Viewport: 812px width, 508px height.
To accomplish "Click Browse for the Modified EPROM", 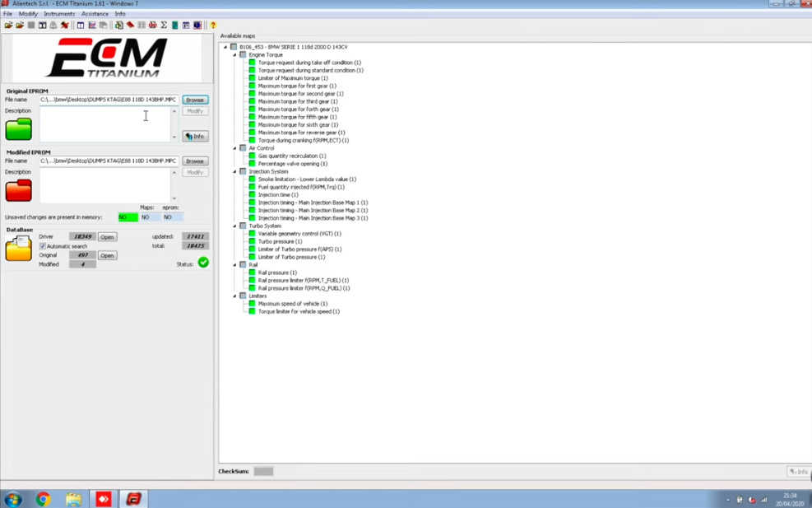I will pos(195,161).
